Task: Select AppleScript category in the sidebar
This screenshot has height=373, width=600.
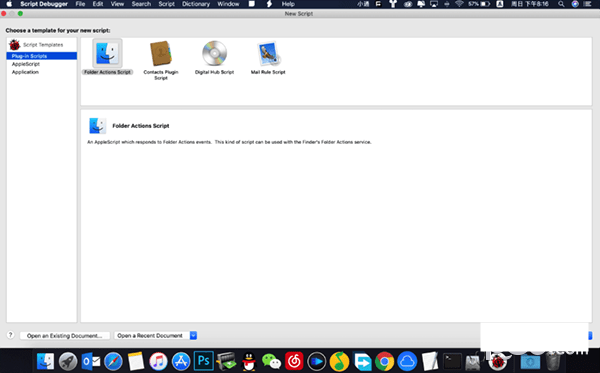Action: [x=26, y=64]
